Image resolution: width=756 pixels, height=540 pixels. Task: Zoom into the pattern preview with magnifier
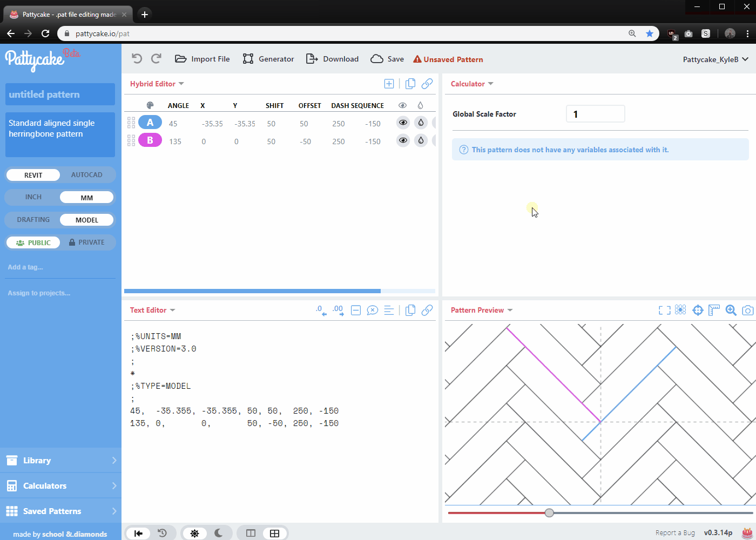[x=731, y=310]
